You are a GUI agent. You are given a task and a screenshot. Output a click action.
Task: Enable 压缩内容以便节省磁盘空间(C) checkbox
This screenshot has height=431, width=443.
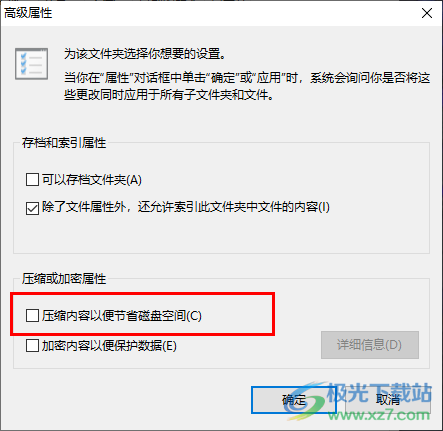click(x=32, y=315)
